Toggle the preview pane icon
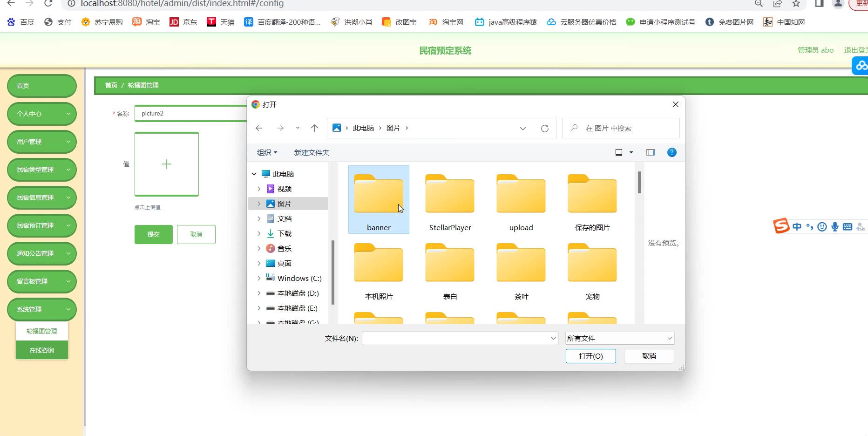Screen dimensions: 868x436 tap(651, 152)
